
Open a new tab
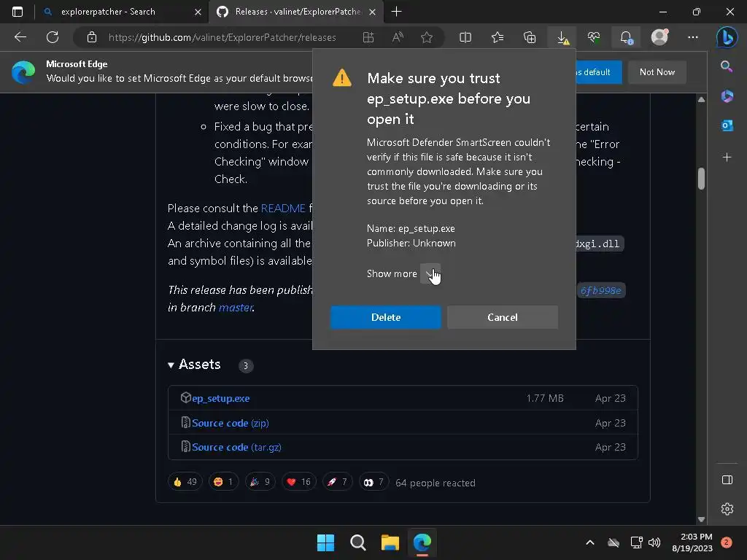(396, 12)
